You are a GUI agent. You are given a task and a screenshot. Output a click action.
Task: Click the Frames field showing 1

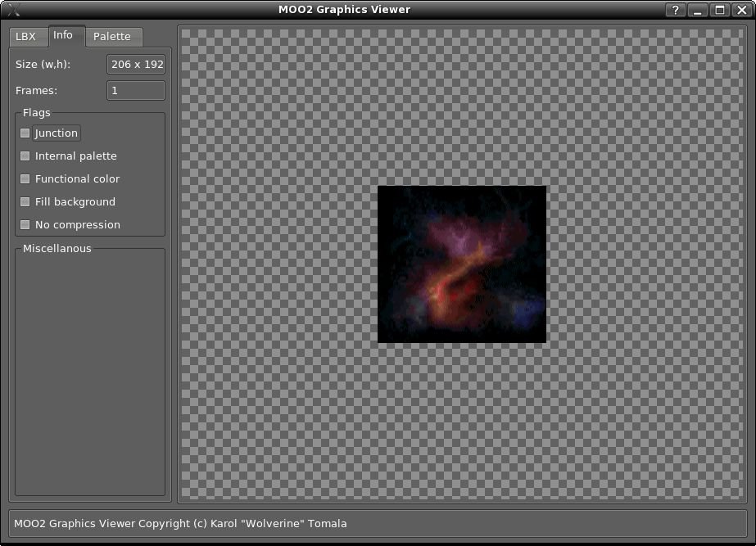[x=136, y=91]
